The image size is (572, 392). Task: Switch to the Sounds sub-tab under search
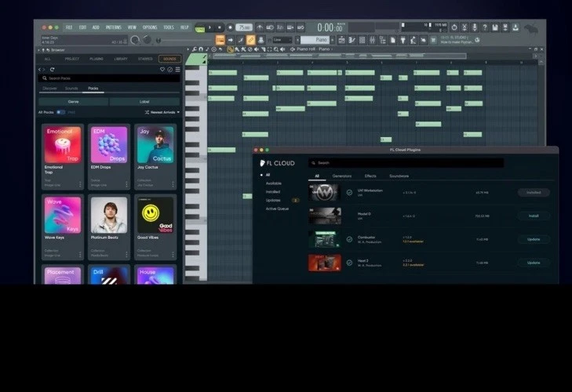pyautogui.click(x=71, y=89)
